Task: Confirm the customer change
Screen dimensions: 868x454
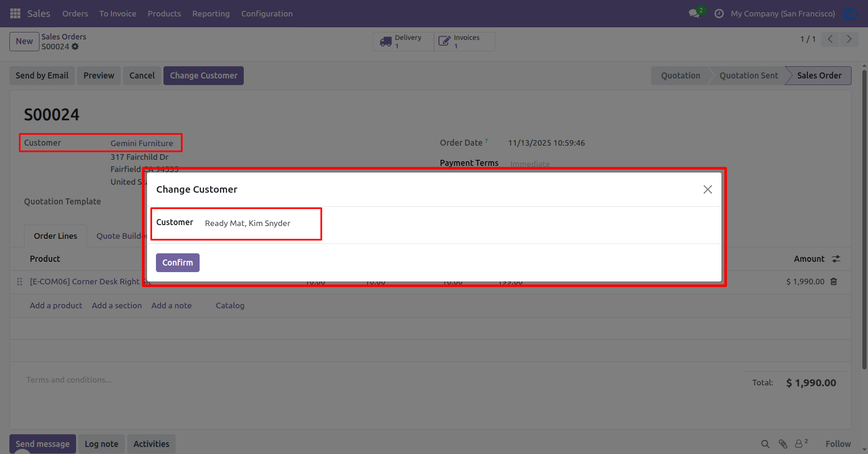Action: pyautogui.click(x=178, y=263)
